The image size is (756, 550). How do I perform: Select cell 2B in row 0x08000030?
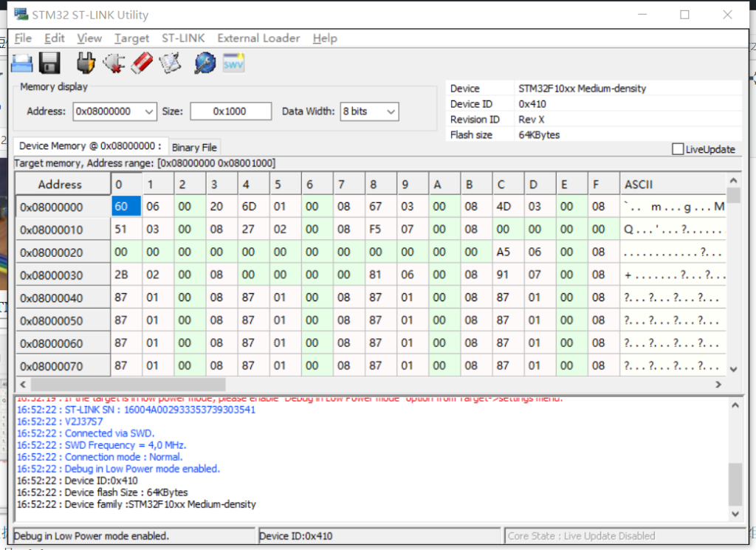coord(126,275)
